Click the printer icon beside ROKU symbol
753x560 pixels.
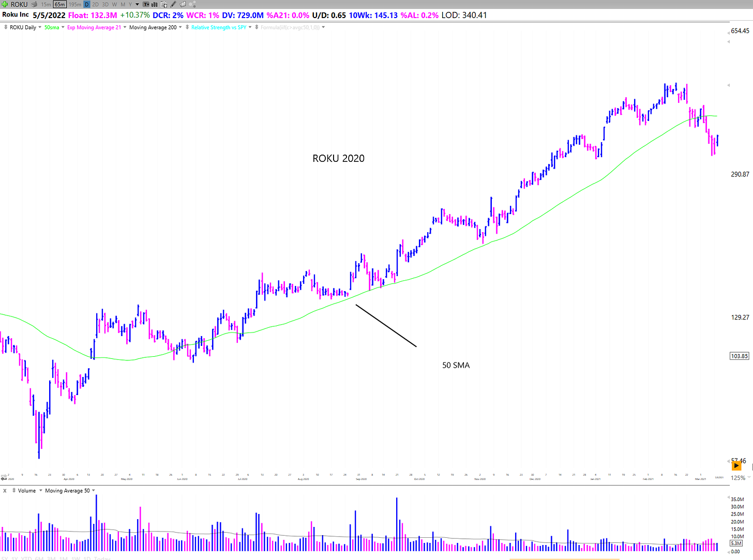(34, 4)
